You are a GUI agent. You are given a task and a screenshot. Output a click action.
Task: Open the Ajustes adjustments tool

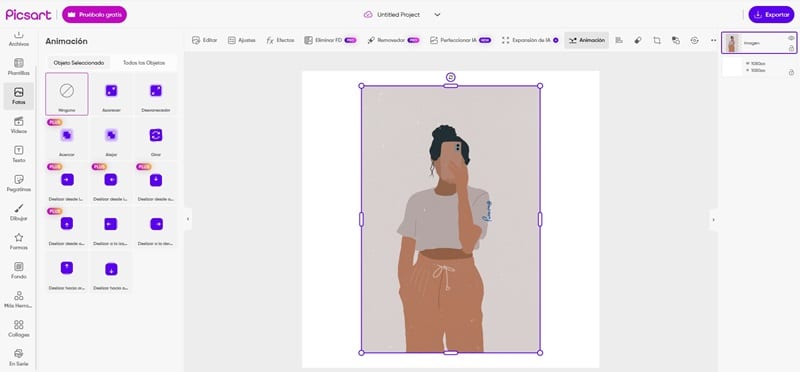click(x=241, y=40)
